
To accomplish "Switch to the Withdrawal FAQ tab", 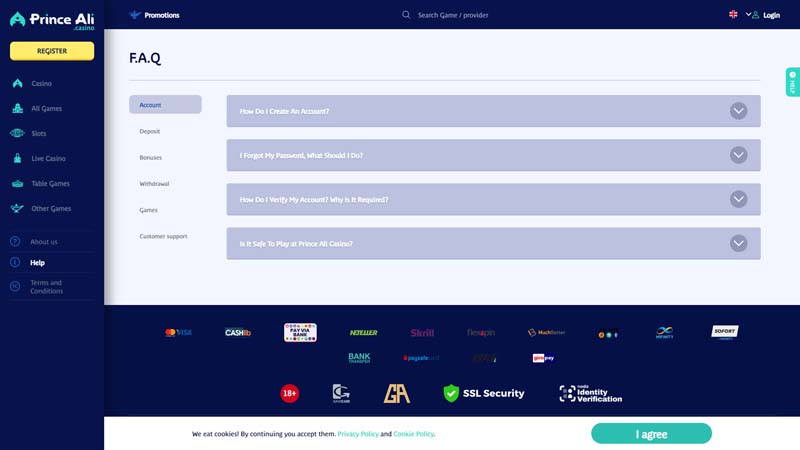I will [154, 184].
